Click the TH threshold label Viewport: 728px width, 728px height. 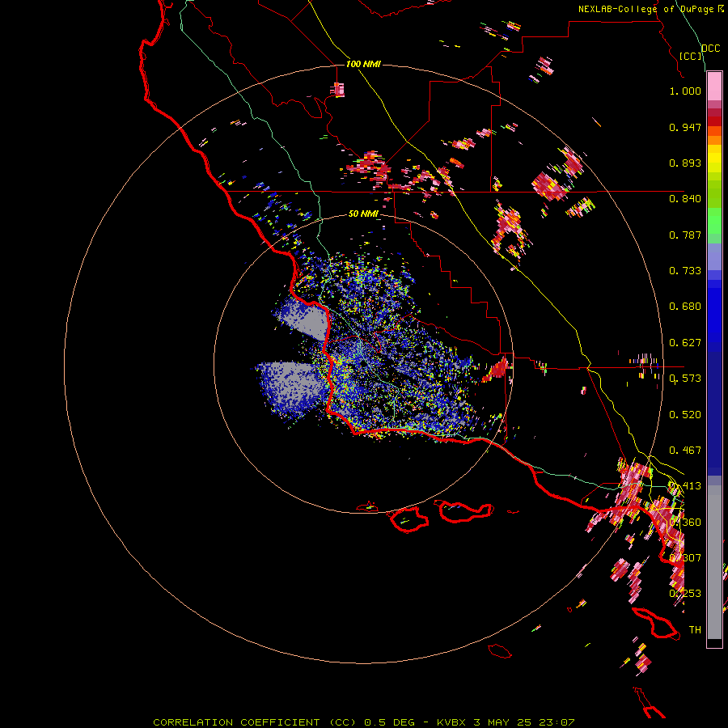click(695, 630)
